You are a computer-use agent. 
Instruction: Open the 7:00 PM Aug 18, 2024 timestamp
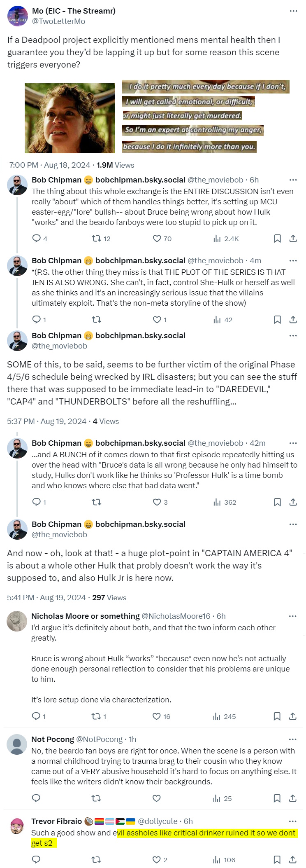coord(49,165)
